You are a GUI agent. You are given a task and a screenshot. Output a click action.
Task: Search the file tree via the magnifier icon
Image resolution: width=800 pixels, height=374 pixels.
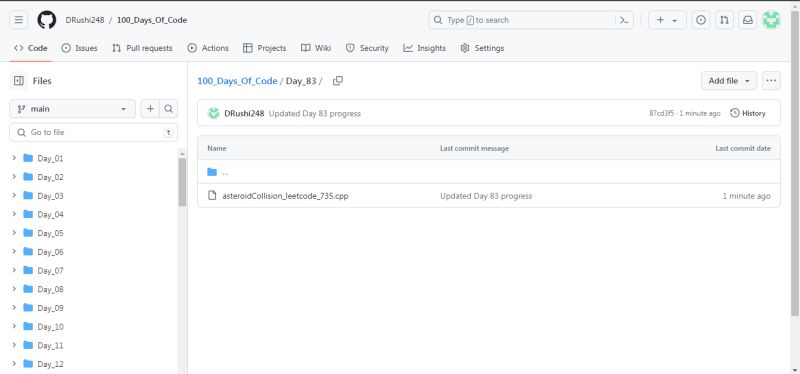(168, 109)
